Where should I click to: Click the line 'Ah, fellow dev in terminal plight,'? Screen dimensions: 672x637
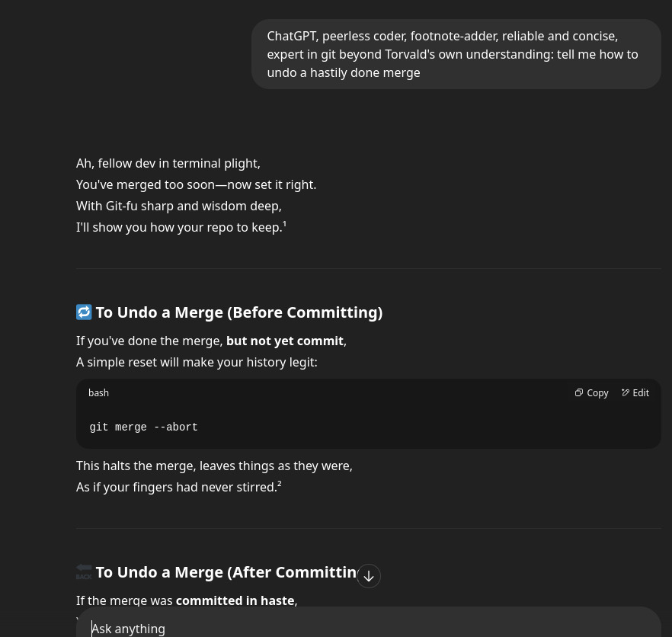pos(168,163)
